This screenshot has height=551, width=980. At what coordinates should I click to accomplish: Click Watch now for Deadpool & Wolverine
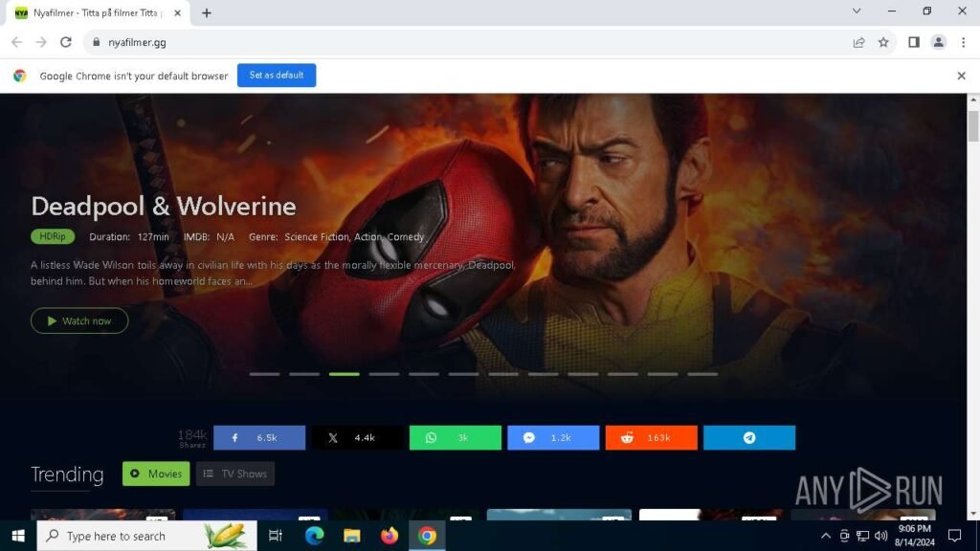click(x=79, y=320)
